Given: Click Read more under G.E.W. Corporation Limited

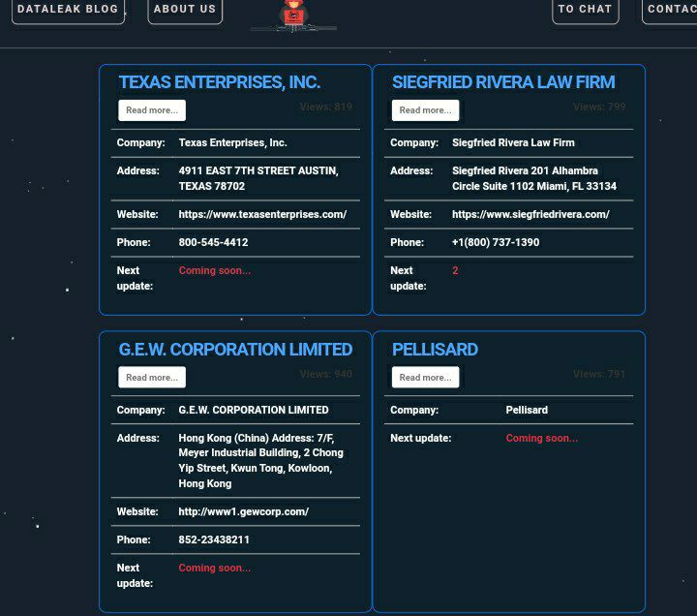Looking at the screenshot, I should [x=152, y=377].
